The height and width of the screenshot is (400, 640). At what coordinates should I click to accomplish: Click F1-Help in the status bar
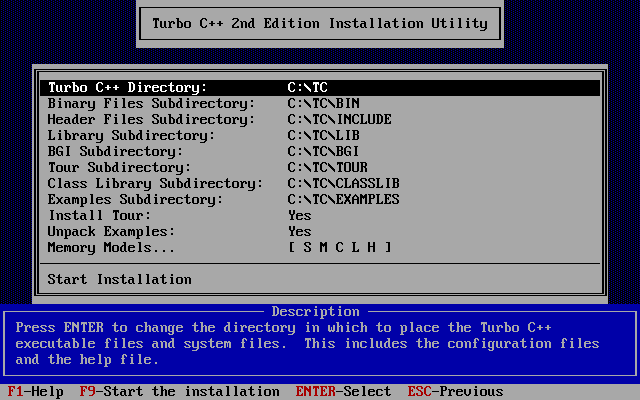tap(36, 391)
